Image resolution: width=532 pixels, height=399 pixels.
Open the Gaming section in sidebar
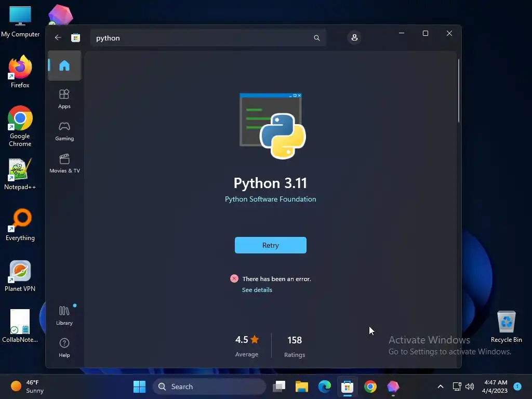pos(64,131)
